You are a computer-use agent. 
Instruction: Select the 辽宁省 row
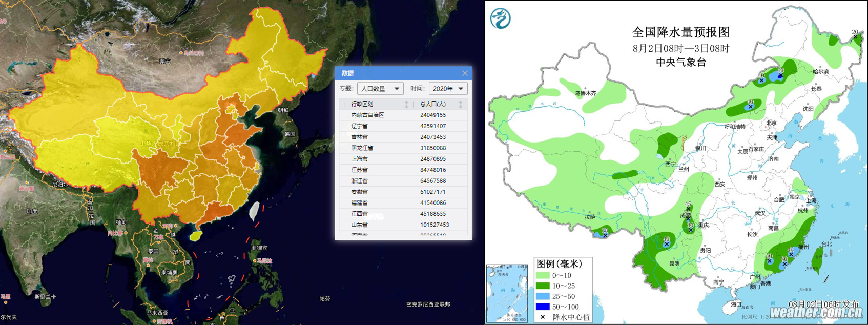(x=403, y=126)
